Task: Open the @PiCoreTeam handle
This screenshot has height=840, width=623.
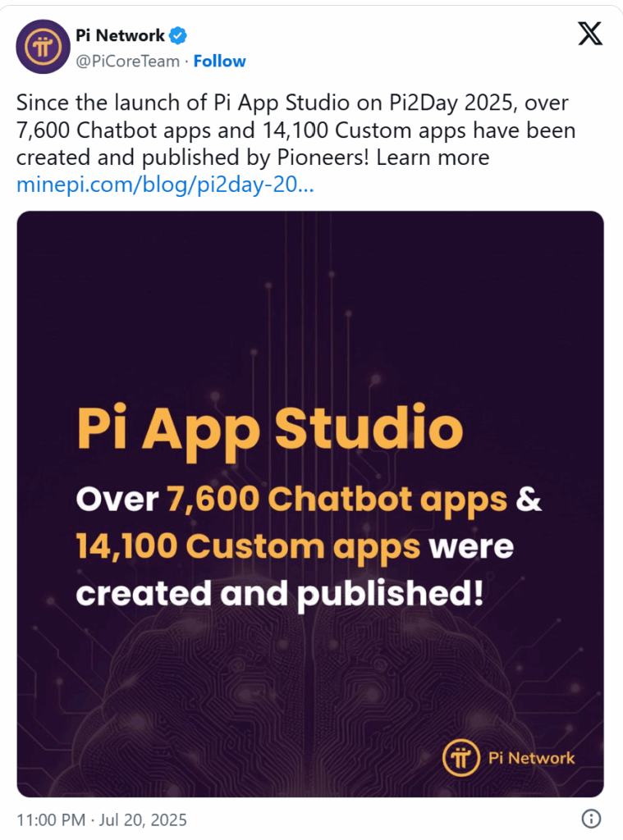Action: click(x=127, y=62)
